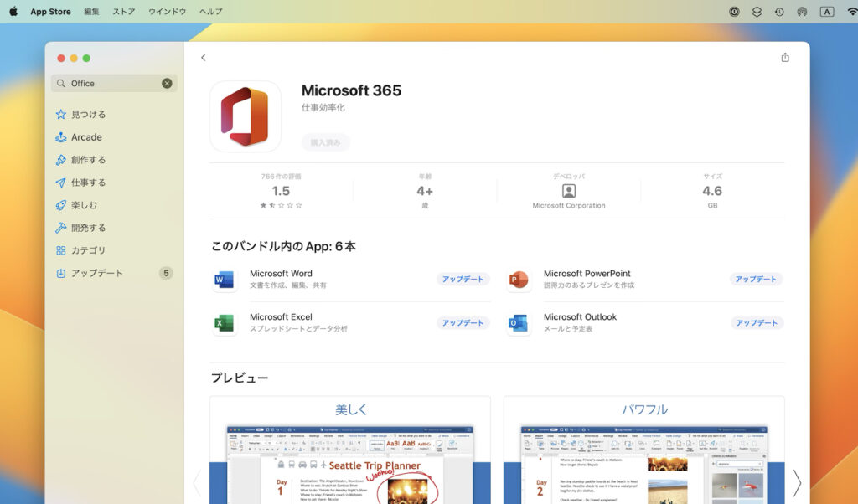Open the share menu for Microsoft 365
Viewport: 858px width, 504px height.
785,57
